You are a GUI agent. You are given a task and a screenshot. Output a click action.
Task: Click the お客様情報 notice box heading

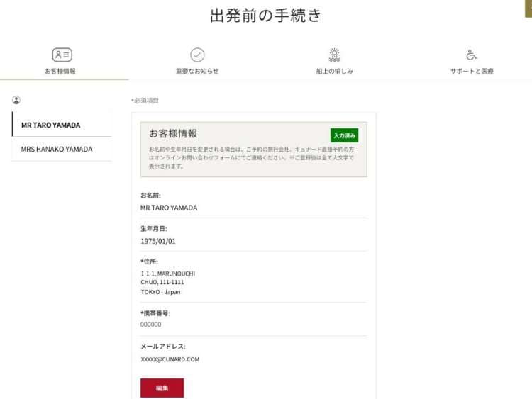(x=173, y=133)
